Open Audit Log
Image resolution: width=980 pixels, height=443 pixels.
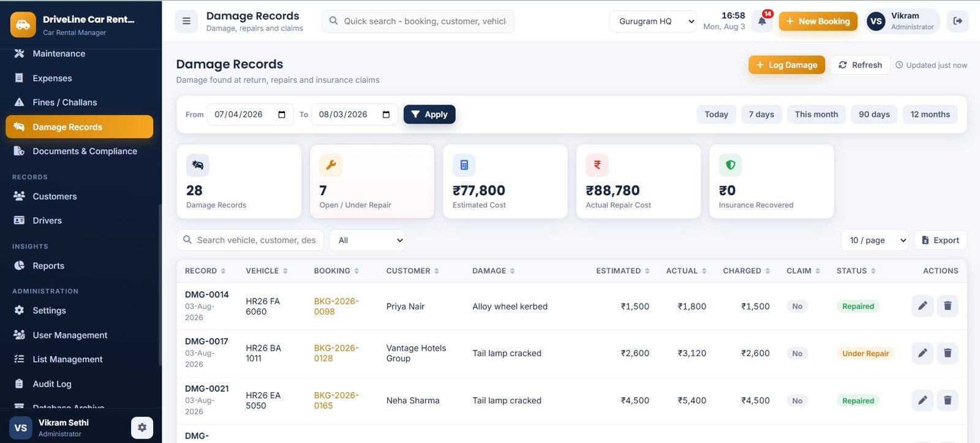coord(80,384)
